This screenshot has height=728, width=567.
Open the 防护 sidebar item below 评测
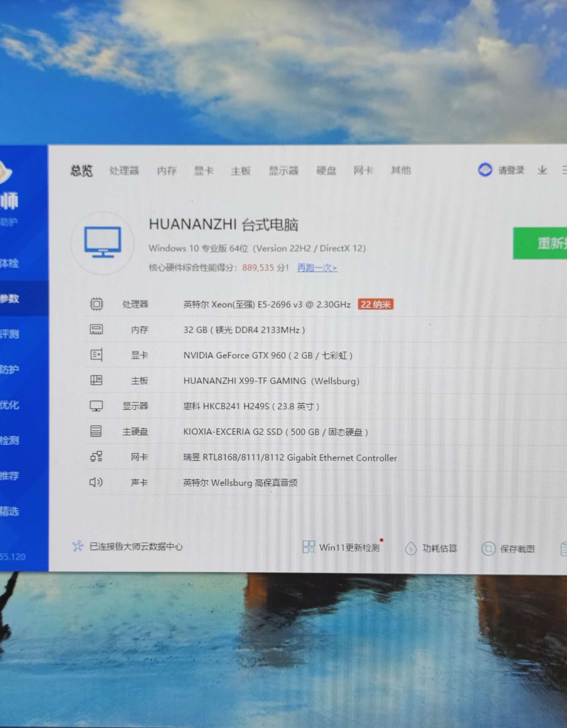(x=10, y=370)
